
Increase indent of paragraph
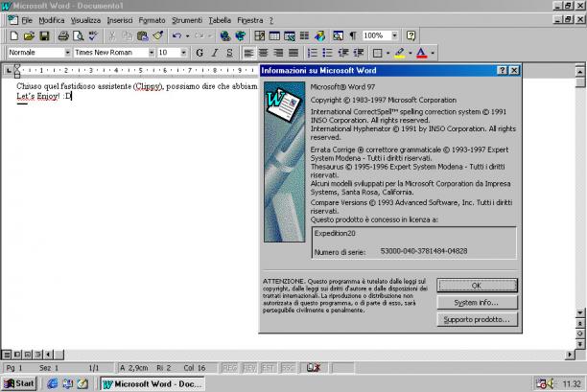pyautogui.click(x=359, y=53)
